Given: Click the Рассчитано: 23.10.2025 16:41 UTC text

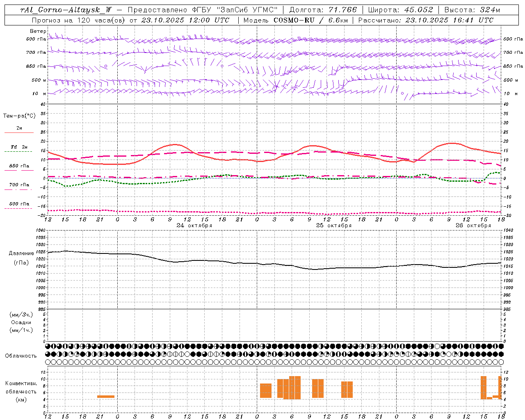Looking at the screenshot, I should (x=426, y=20).
